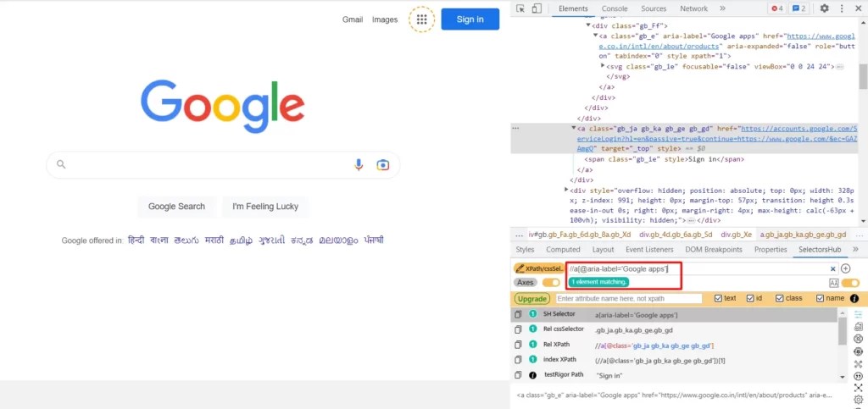This screenshot has width=868, height=409.
Task: Click the Axes label button
Action: point(526,283)
